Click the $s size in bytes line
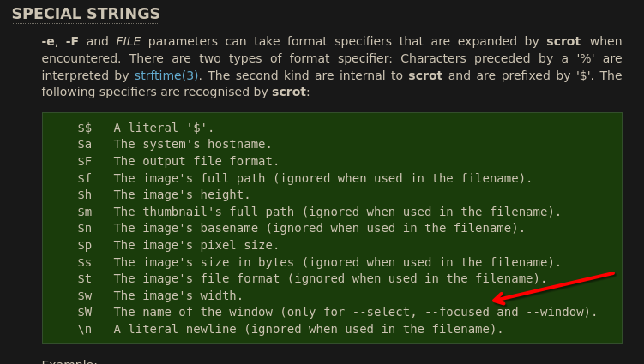The image size is (644, 364). tap(317, 261)
